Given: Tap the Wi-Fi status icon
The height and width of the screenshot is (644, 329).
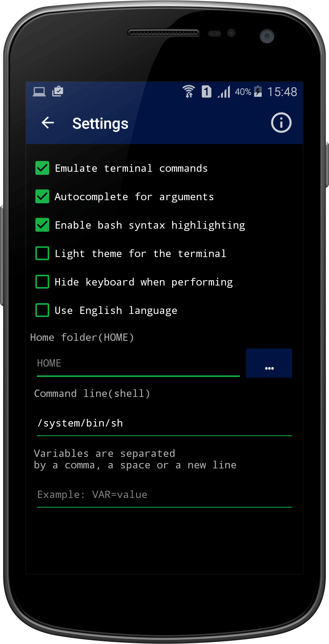Looking at the screenshot, I should pos(188,92).
